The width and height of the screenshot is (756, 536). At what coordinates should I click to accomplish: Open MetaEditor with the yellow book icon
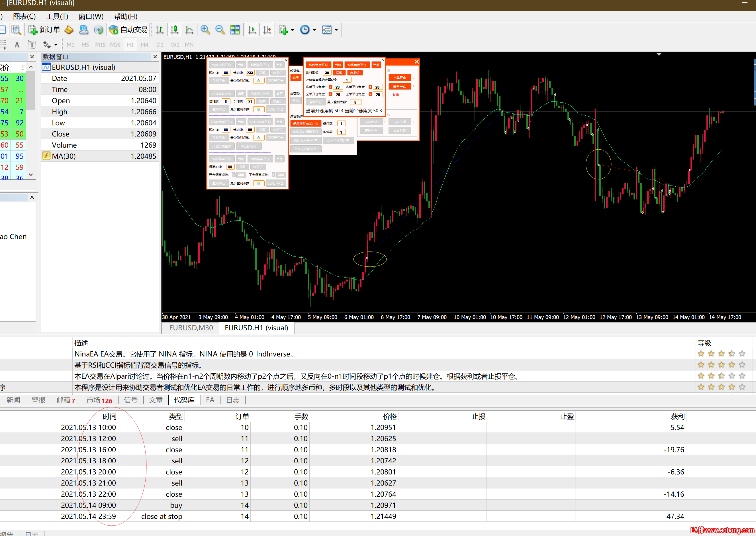point(69,30)
